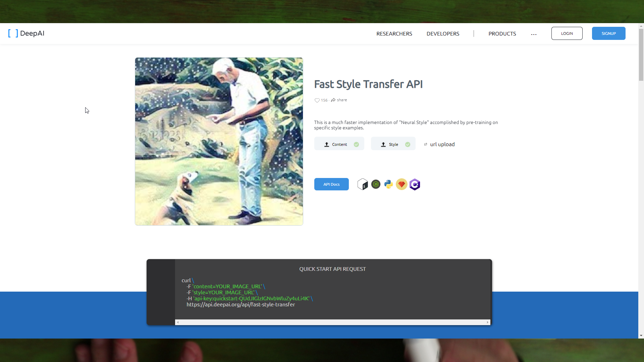
Task: Click the share arrow icon
Action: pyautogui.click(x=333, y=100)
